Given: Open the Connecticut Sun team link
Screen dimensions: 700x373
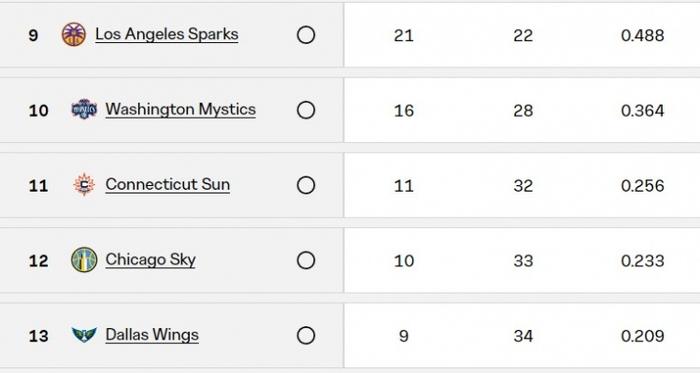Looking at the screenshot, I should 167,185.
